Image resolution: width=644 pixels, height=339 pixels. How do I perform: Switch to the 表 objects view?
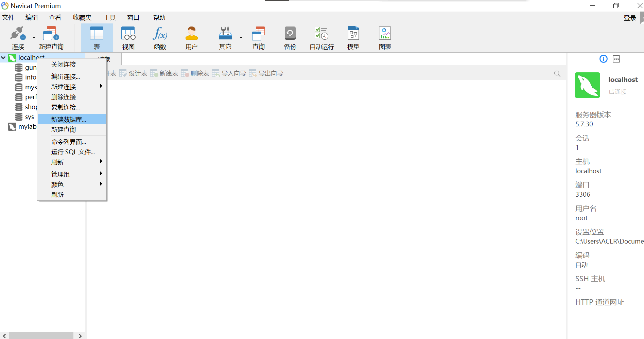97,37
